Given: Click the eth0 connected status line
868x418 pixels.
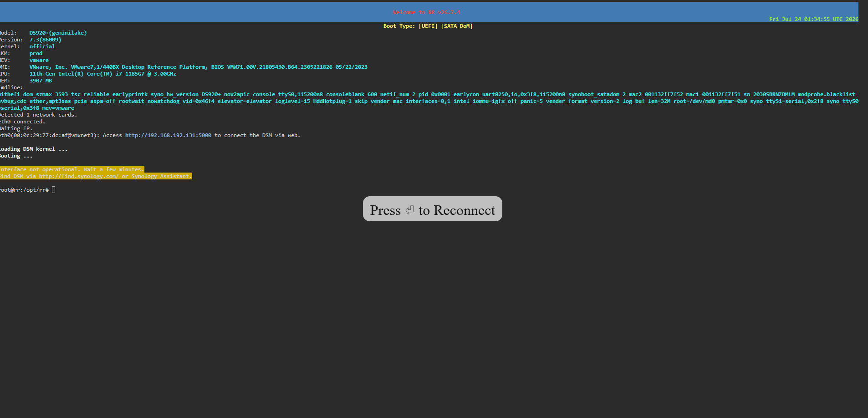Looking at the screenshot, I should 22,122.
